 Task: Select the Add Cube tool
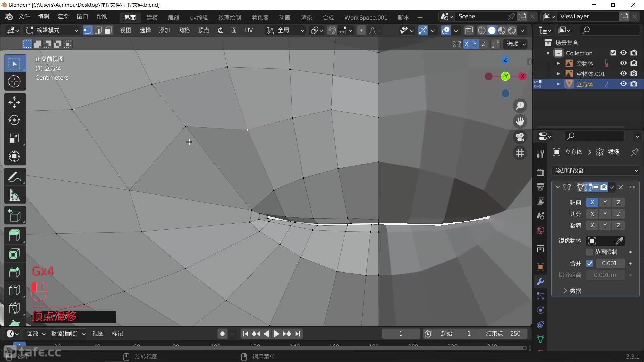(x=14, y=216)
